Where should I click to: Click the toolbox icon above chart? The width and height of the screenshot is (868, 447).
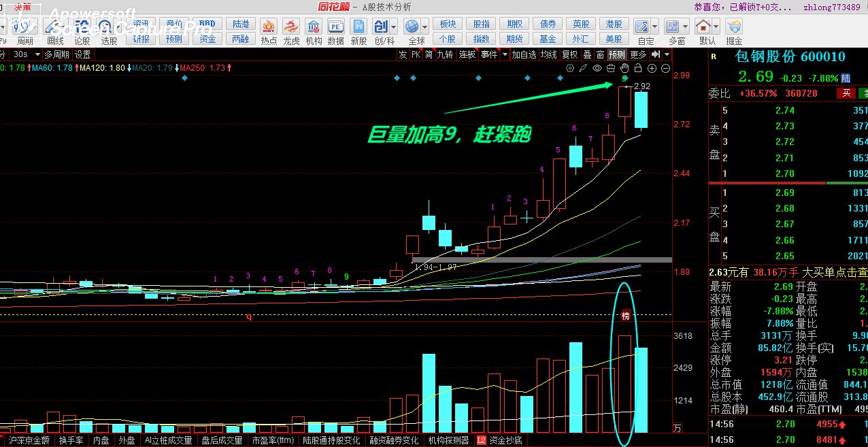coord(611,68)
